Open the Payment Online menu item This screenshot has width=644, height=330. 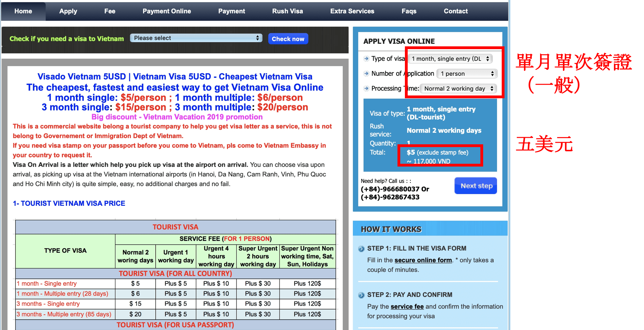167,11
